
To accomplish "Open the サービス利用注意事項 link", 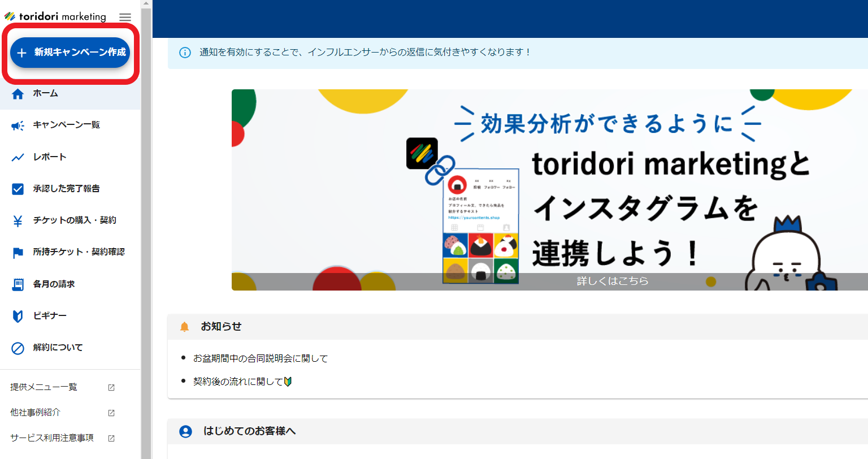I will (52, 438).
